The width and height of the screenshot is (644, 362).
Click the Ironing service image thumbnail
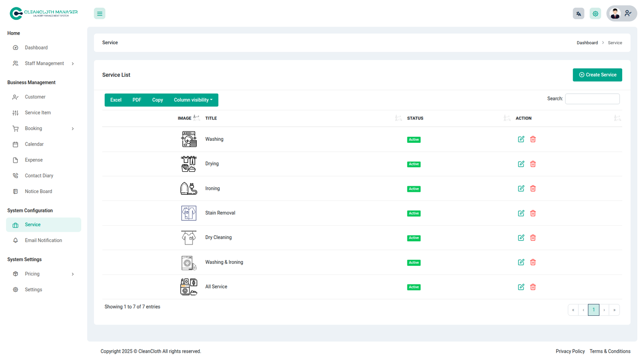click(x=188, y=189)
